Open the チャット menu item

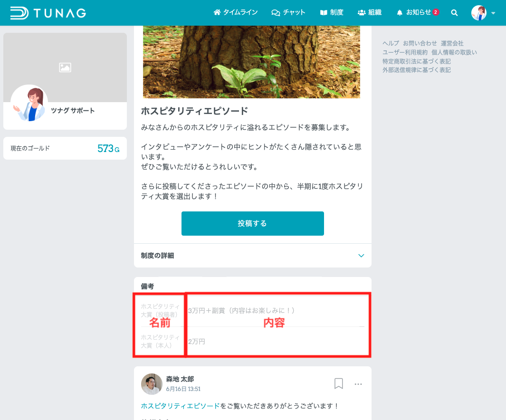pos(288,12)
